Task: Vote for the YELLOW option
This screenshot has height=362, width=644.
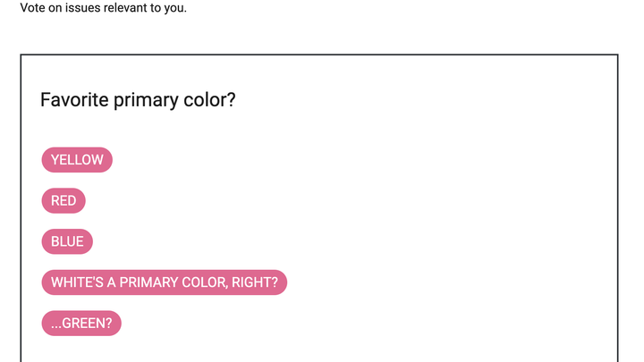Action: (77, 160)
